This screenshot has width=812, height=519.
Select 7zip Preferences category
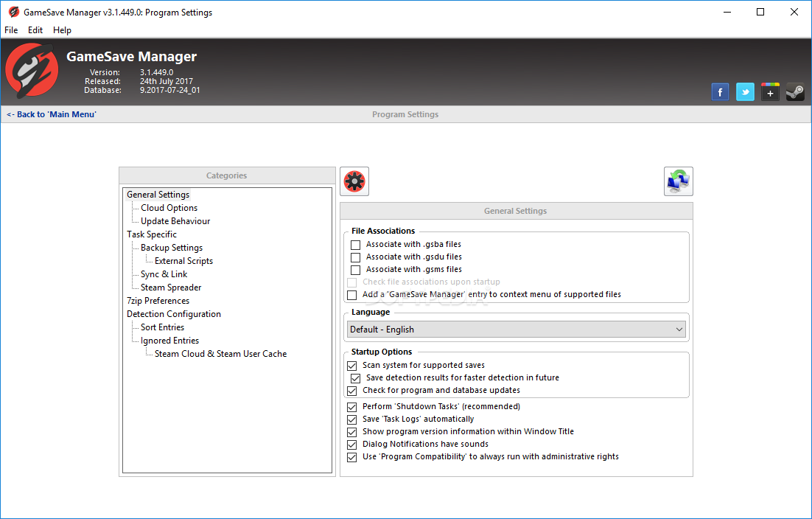158,301
